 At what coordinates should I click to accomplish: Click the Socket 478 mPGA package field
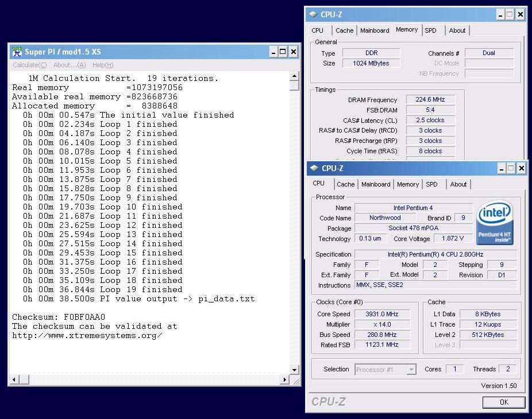click(413, 228)
